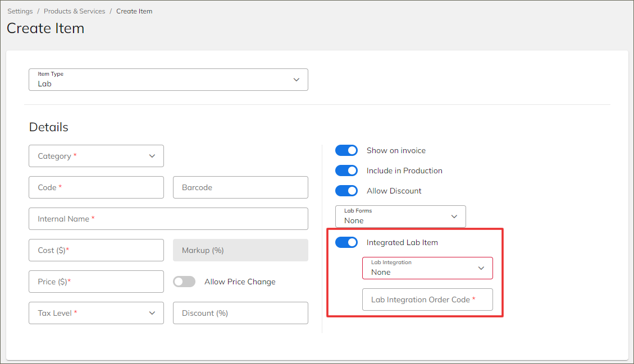Click the Item Type chevron icon
The image size is (634, 364).
click(x=296, y=80)
